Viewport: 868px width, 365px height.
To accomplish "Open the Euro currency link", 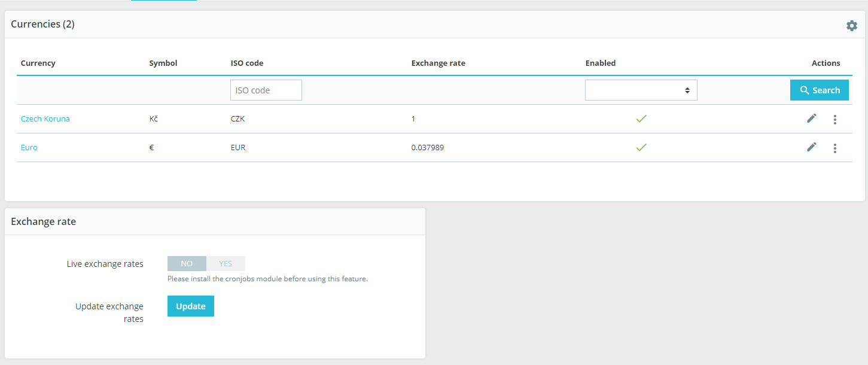I will click(x=29, y=148).
